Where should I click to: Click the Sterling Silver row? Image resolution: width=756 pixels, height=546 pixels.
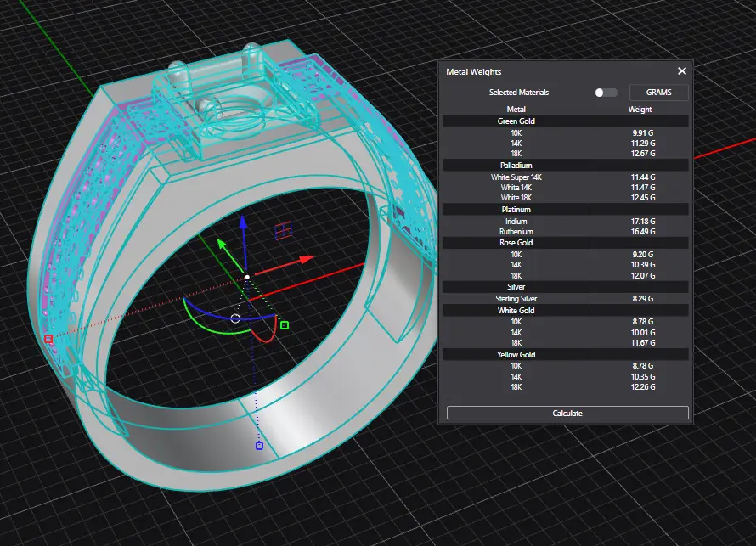(x=516, y=299)
